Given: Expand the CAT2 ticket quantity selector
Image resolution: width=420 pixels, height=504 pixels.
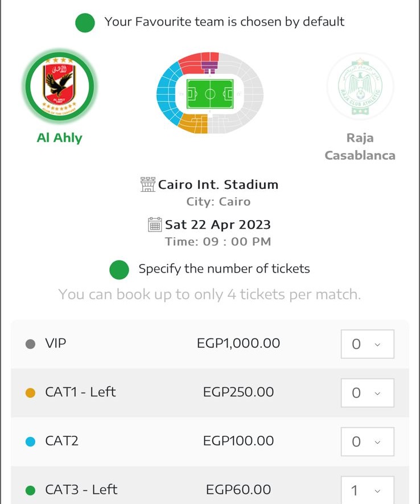Looking at the screenshot, I should click(367, 441).
